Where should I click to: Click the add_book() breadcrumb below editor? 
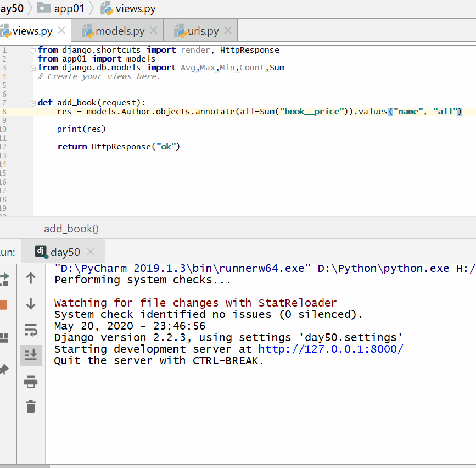click(71, 229)
